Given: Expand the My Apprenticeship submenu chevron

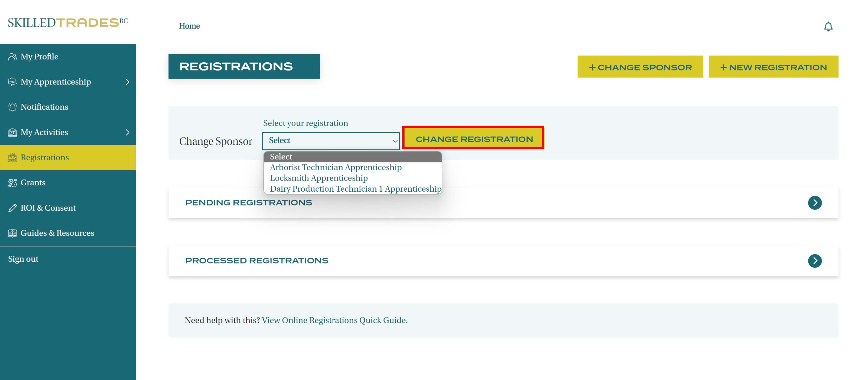Looking at the screenshot, I should (x=127, y=82).
